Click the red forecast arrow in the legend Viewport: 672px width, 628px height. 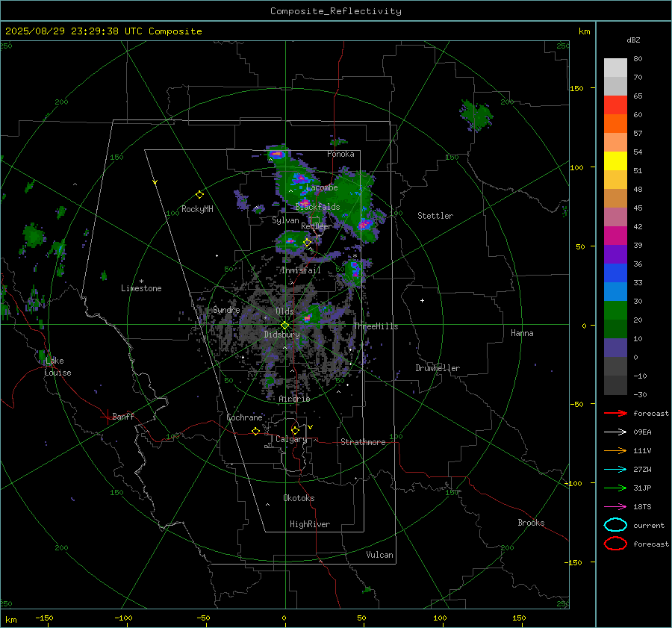pos(615,413)
